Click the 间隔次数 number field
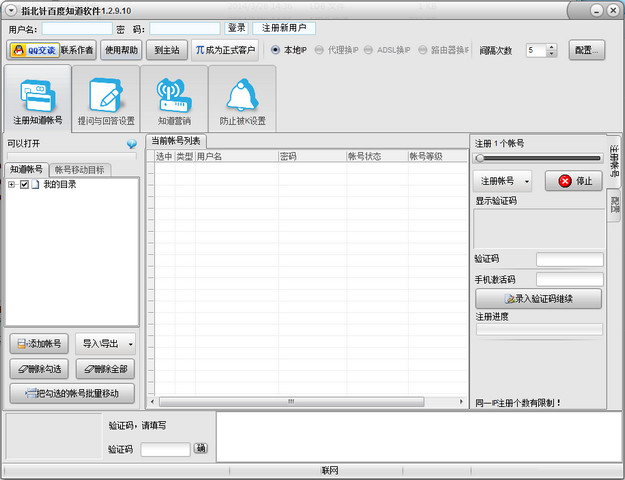 pos(536,50)
